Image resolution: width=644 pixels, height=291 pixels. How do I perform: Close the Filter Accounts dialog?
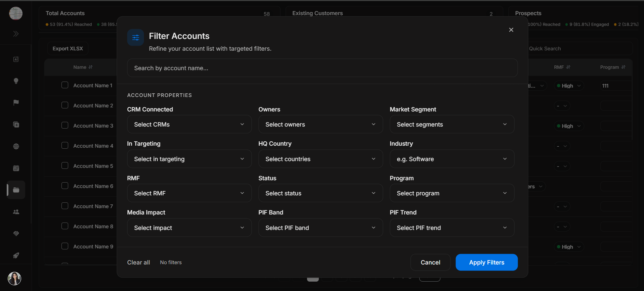click(x=511, y=30)
